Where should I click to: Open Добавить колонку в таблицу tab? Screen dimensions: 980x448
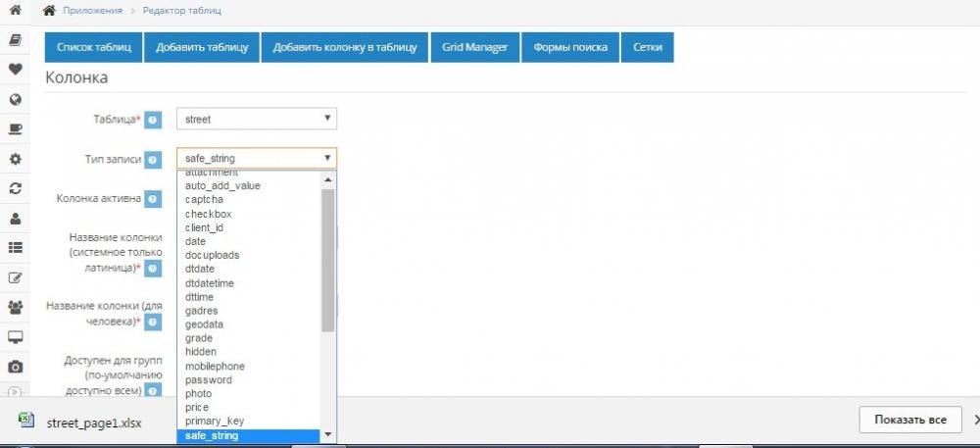coord(345,47)
